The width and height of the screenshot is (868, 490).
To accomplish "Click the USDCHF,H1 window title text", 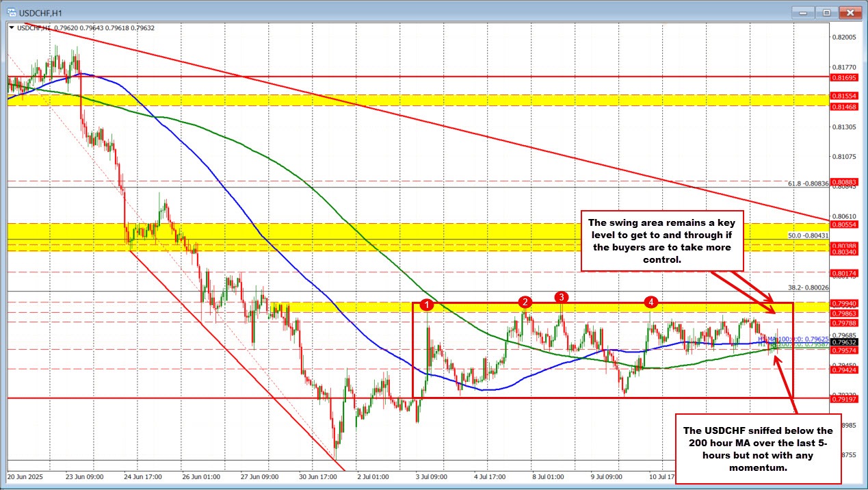I will pyautogui.click(x=41, y=12).
